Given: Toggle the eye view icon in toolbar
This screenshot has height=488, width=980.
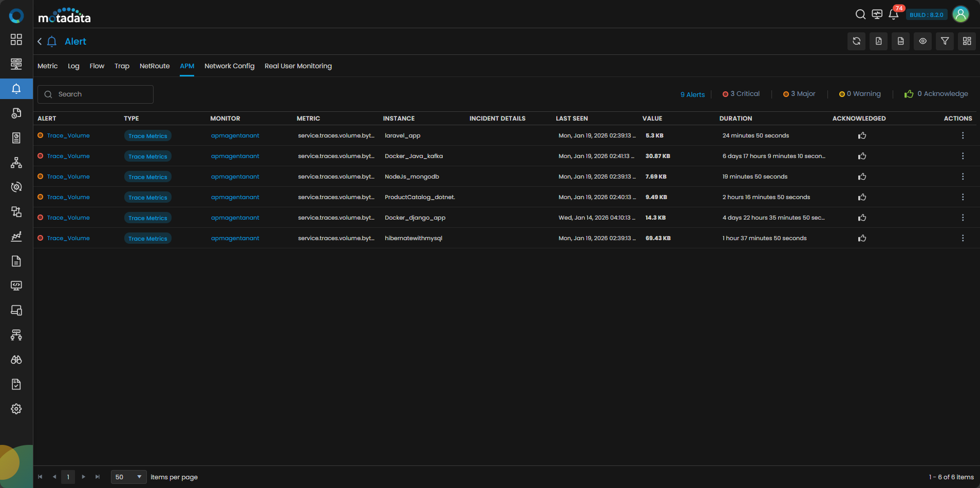Looking at the screenshot, I should [x=922, y=41].
